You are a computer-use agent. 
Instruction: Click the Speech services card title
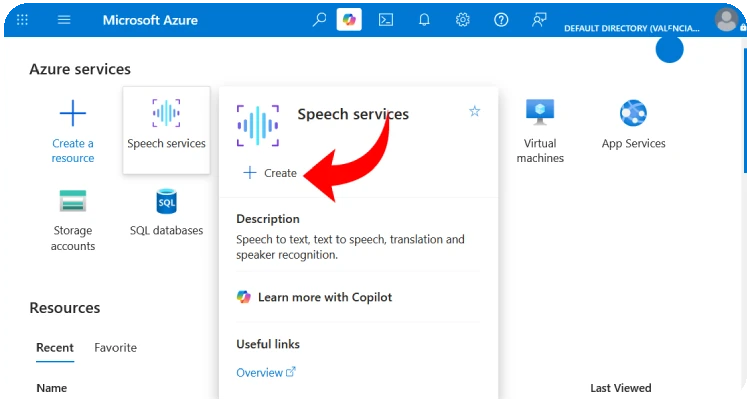(353, 114)
